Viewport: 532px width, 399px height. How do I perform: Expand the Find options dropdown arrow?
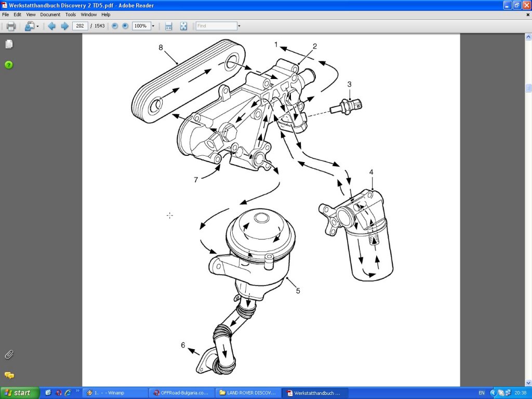click(x=239, y=26)
